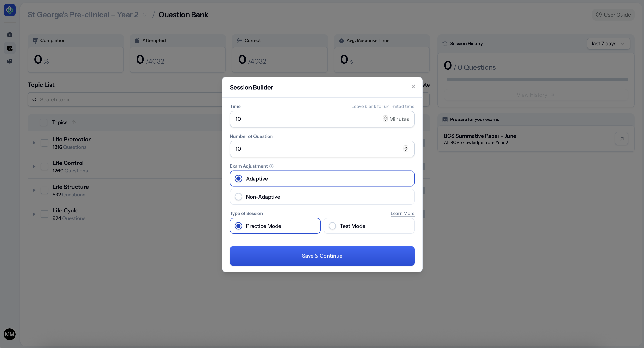Click the MM user avatar

pyautogui.click(x=10, y=334)
